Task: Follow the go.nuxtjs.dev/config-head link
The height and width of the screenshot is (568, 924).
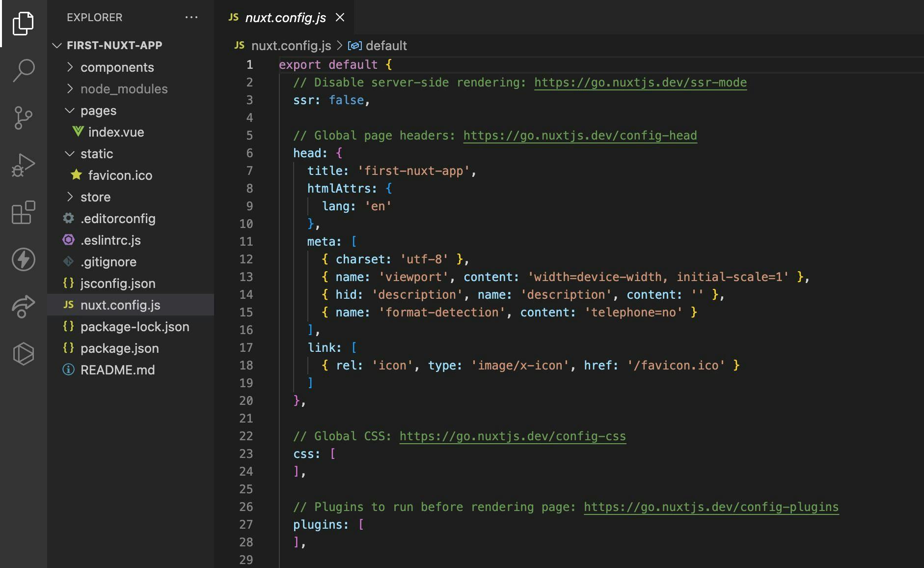Action: click(580, 136)
